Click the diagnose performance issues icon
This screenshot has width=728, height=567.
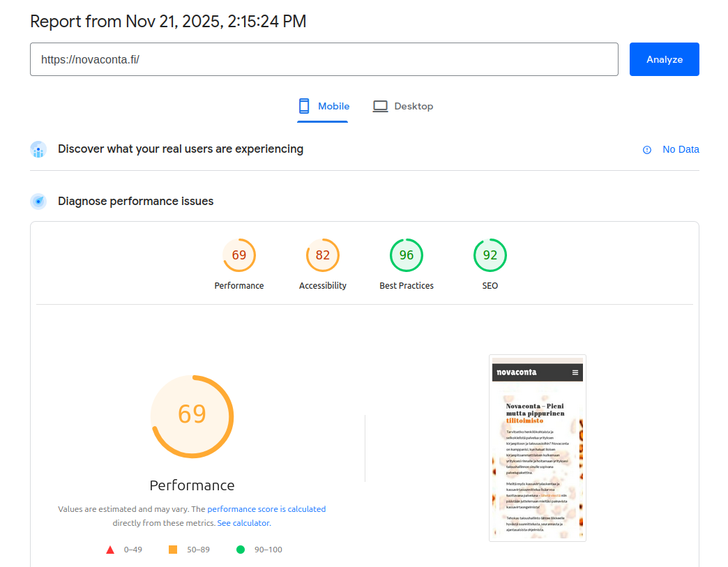[x=38, y=202]
